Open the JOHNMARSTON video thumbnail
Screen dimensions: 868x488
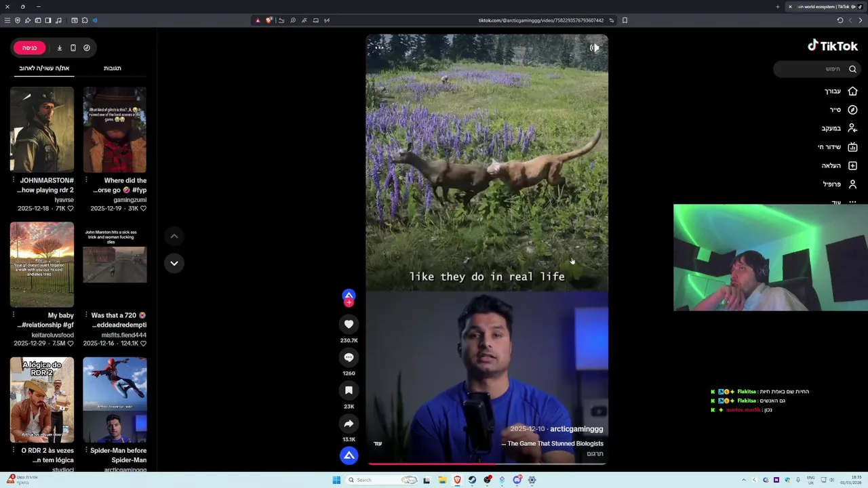[42, 129]
